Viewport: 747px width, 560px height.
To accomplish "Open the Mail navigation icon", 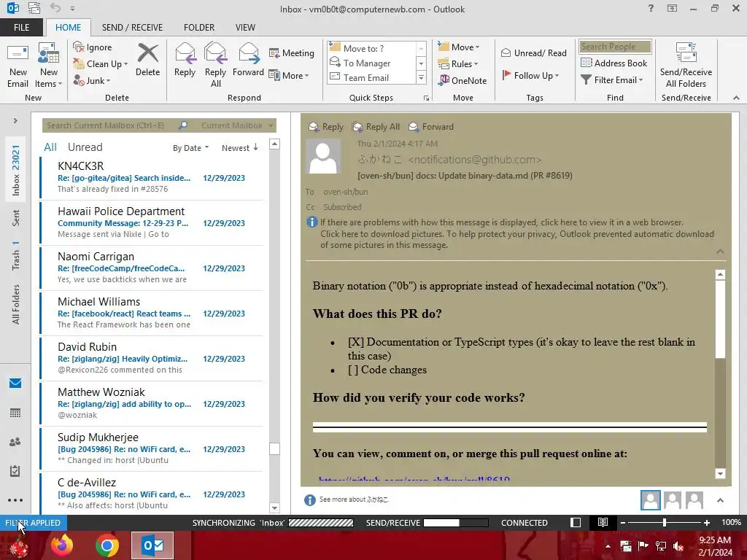I will click(x=15, y=384).
